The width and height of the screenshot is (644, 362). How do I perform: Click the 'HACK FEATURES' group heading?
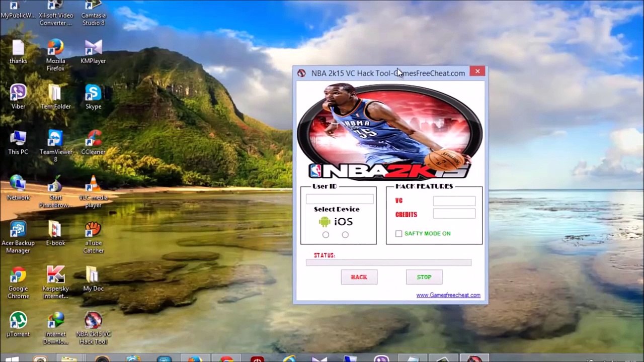point(424,186)
